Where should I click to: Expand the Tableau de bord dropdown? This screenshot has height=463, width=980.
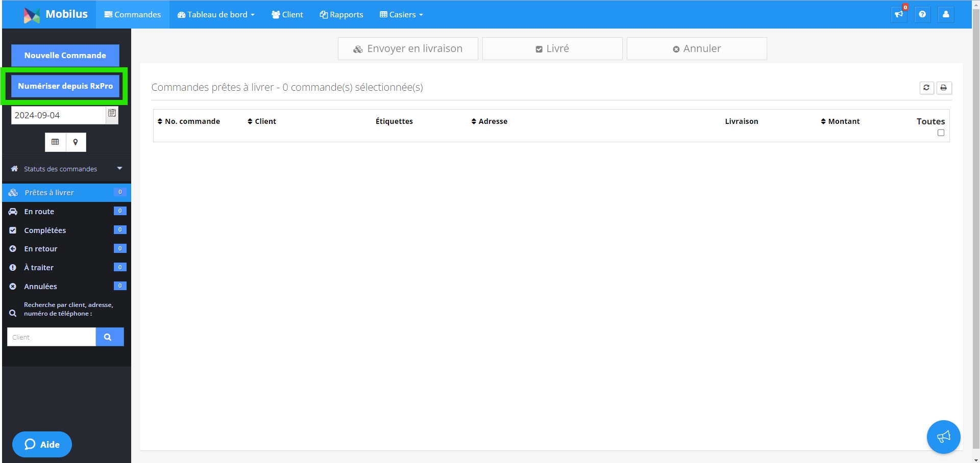216,14
